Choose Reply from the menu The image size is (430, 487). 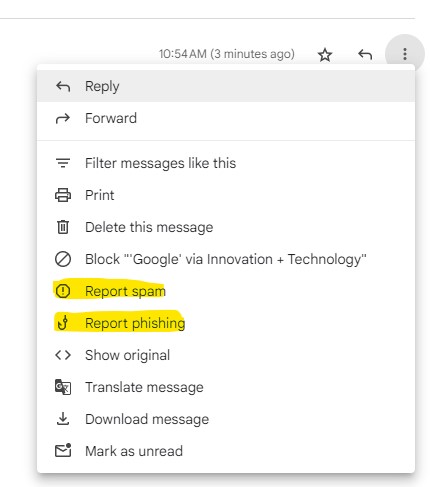click(x=226, y=86)
